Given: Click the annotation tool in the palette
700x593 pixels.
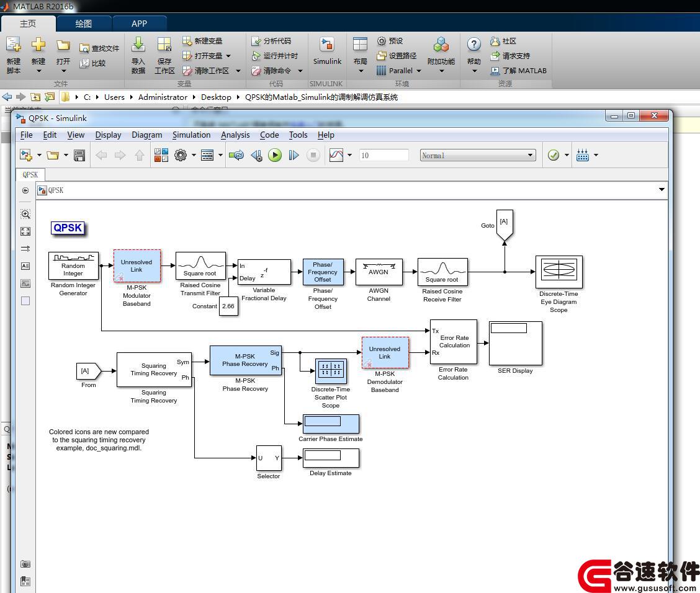Looking at the screenshot, I should pos(25,266).
